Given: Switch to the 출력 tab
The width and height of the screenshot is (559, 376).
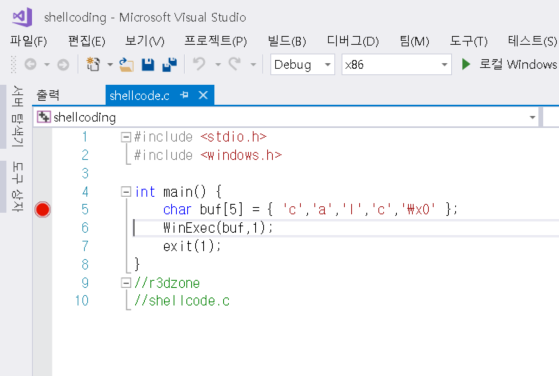Looking at the screenshot, I should [48, 95].
